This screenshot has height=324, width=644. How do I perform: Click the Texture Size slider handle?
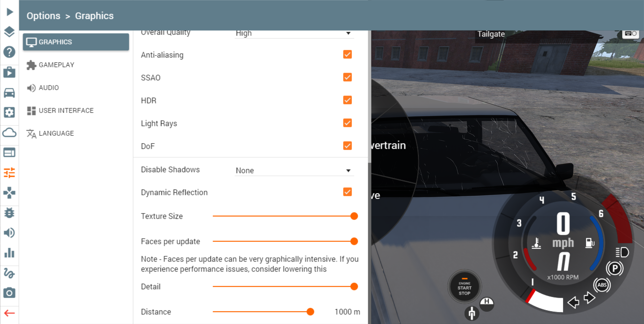(x=354, y=216)
